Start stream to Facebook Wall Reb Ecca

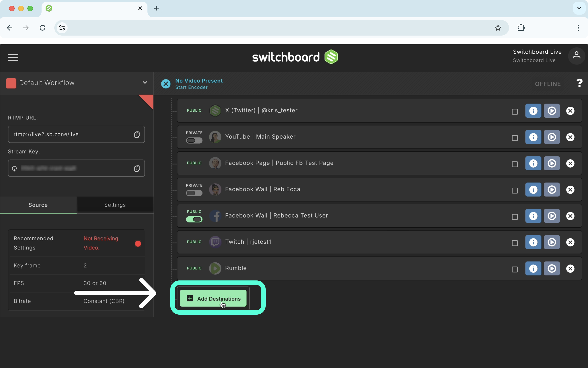pyautogui.click(x=552, y=190)
